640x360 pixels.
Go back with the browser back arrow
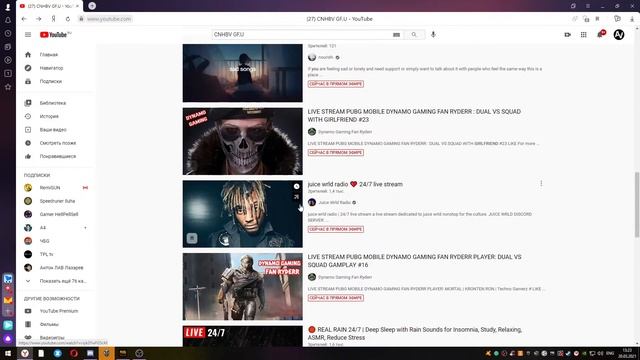pyautogui.click(x=24, y=19)
